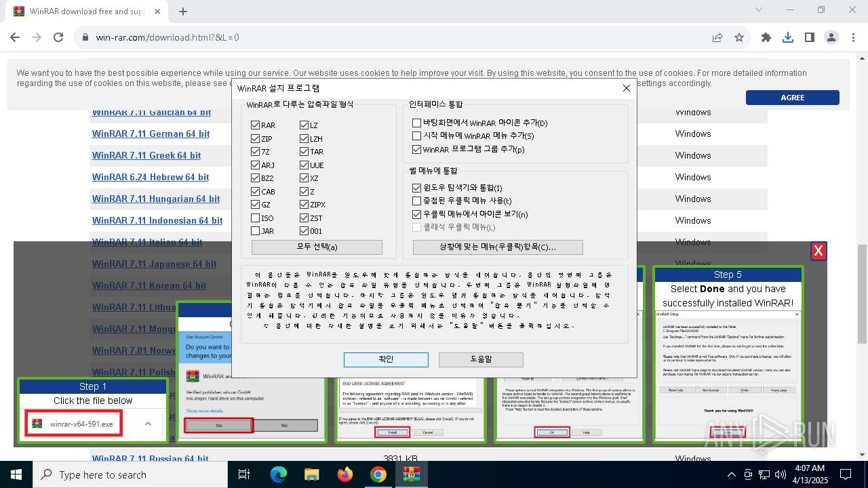Screen dimensions: 868x488
Task: Enable cascaded context menu checkbox
Action: click(x=416, y=201)
